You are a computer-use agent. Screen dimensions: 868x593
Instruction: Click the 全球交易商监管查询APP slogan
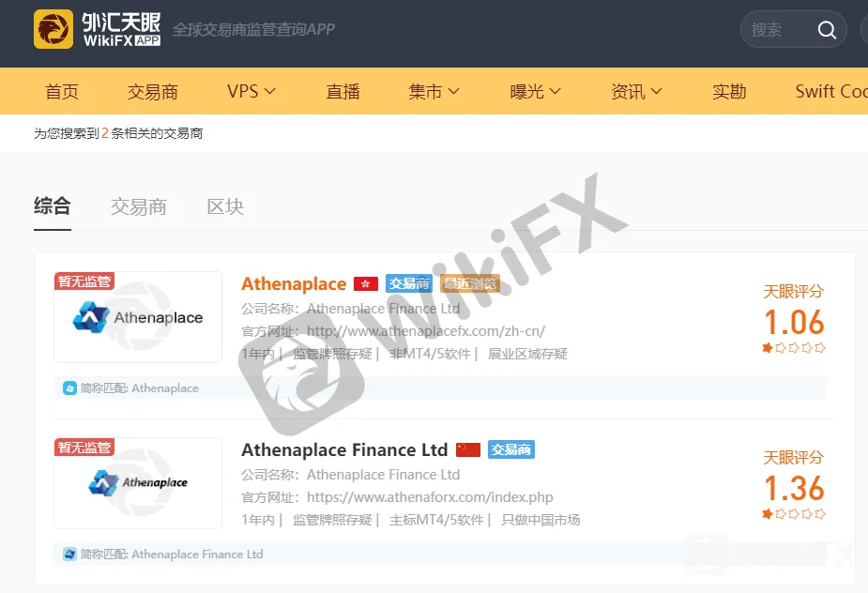pos(253,29)
